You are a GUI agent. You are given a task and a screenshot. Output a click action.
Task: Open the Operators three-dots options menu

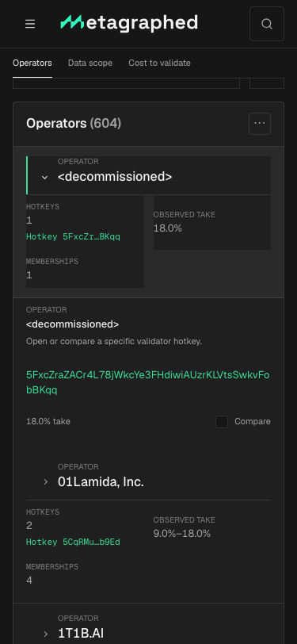click(260, 124)
